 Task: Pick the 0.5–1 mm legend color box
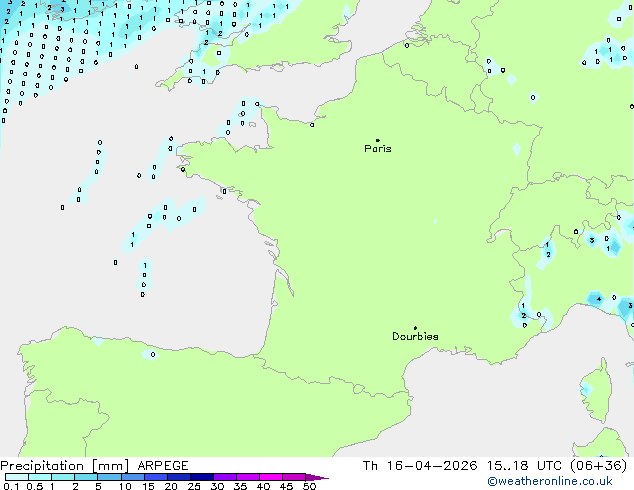click(40, 477)
